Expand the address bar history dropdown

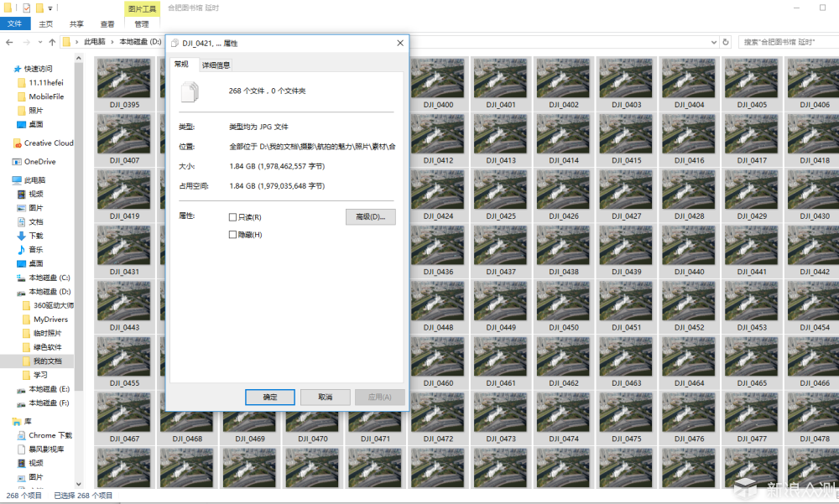coord(713,42)
